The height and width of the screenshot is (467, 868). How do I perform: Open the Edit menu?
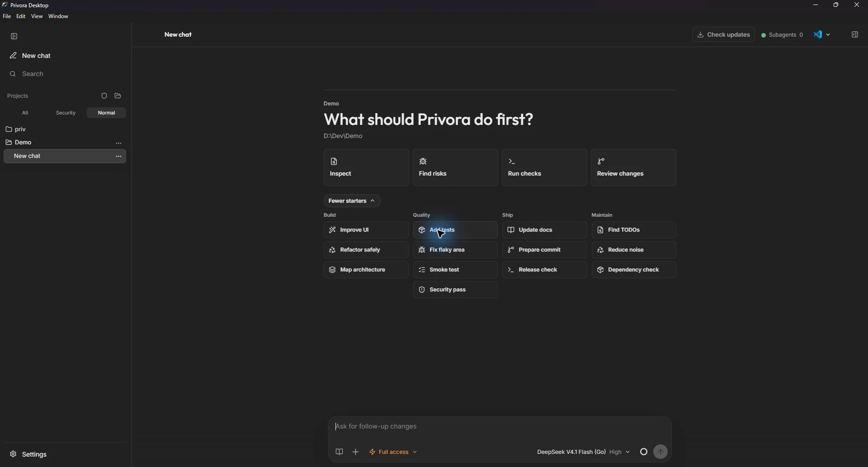tap(21, 16)
